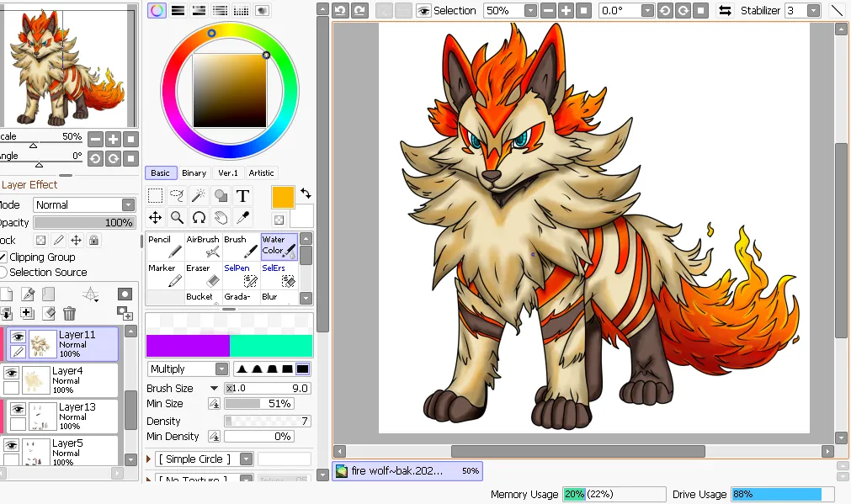Select the Move tool
851x504 pixels.
[x=155, y=218]
